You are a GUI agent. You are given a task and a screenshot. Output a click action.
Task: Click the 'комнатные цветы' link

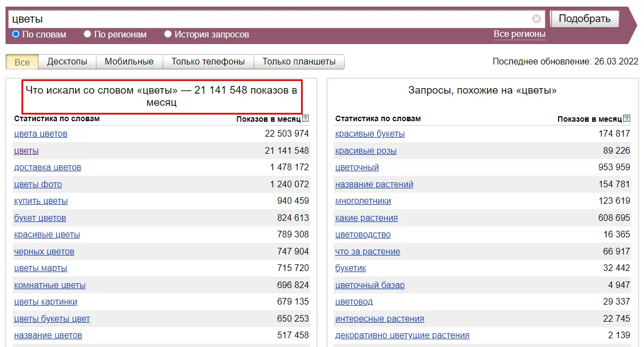[50, 285]
